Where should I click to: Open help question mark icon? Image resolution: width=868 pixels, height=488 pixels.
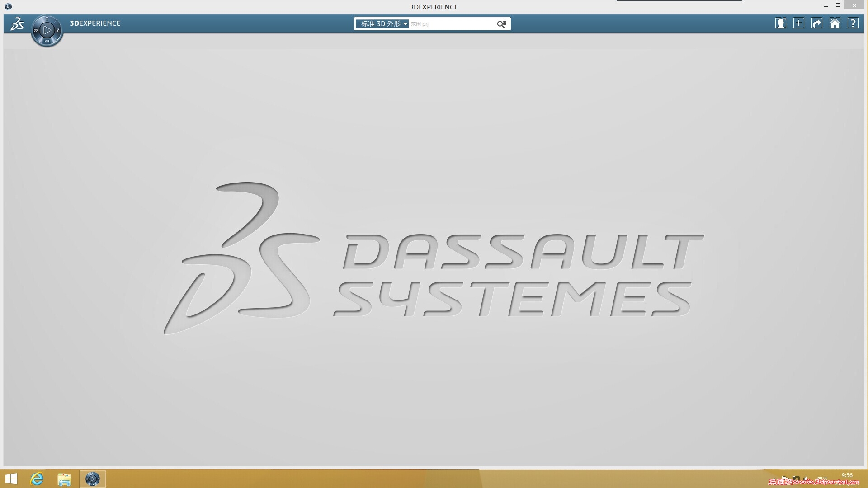(853, 23)
